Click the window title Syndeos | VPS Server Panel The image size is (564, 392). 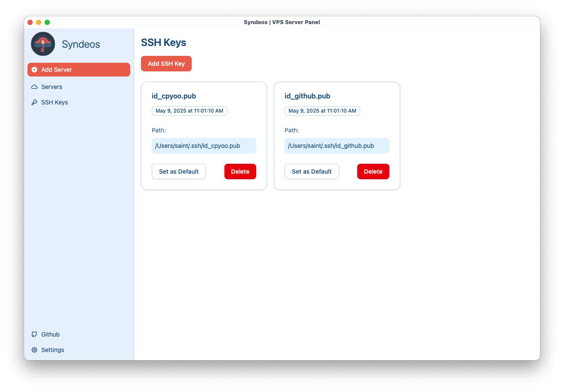click(282, 22)
